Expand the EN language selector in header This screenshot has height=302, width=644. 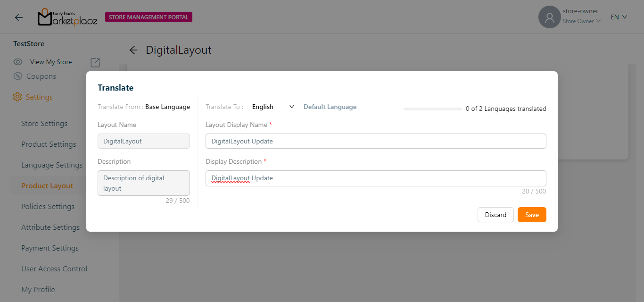[619, 17]
